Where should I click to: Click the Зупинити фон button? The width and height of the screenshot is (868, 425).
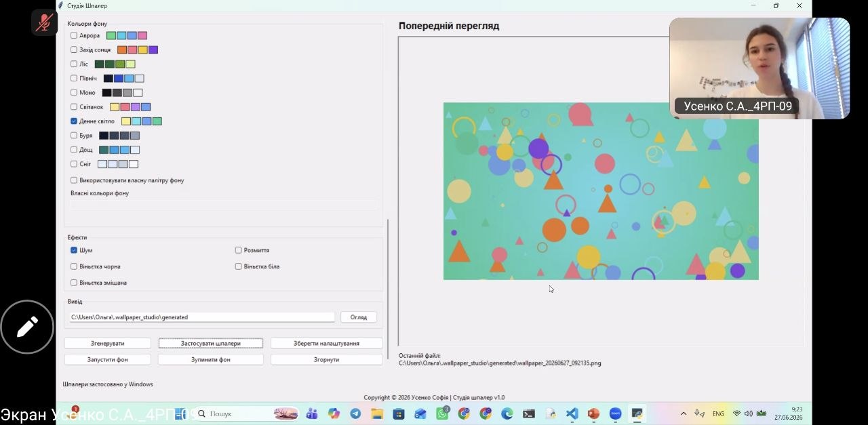click(x=211, y=360)
